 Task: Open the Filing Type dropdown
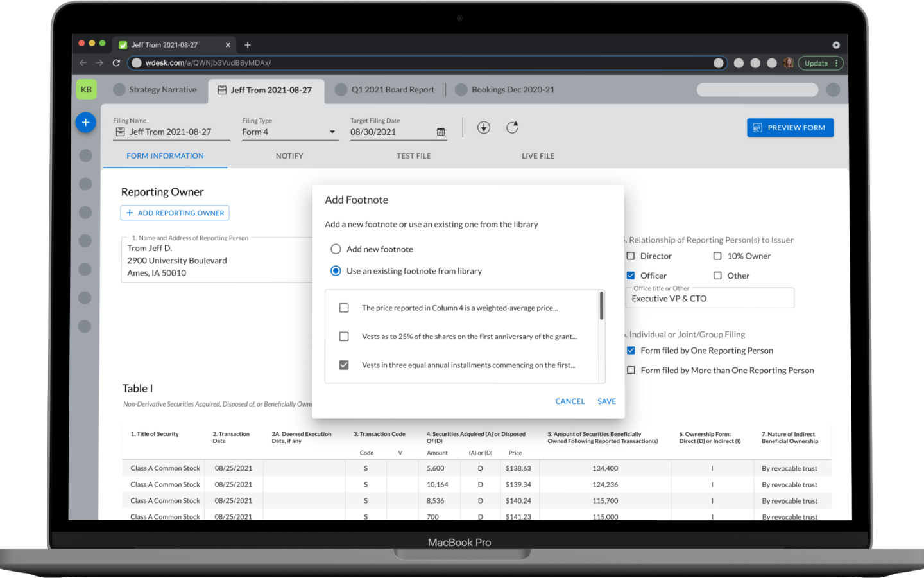pos(289,132)
